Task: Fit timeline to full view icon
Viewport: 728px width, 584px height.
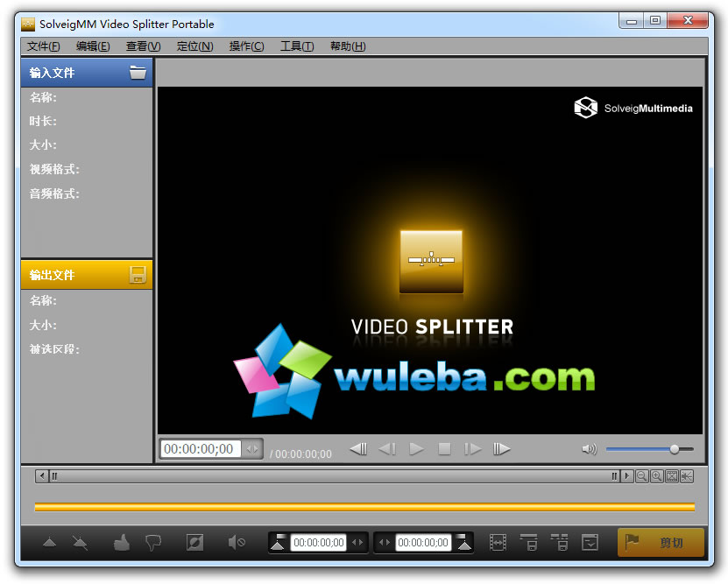Action: (x=671, y=476)
